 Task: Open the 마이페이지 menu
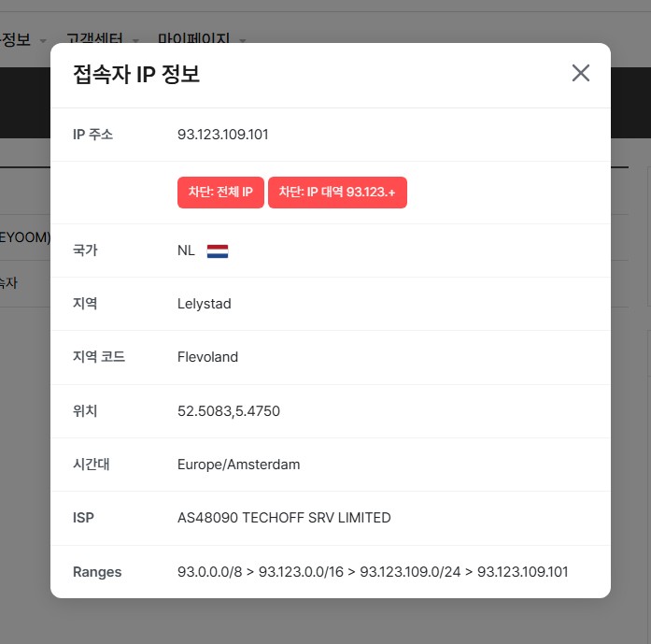[x=193, y=39]
